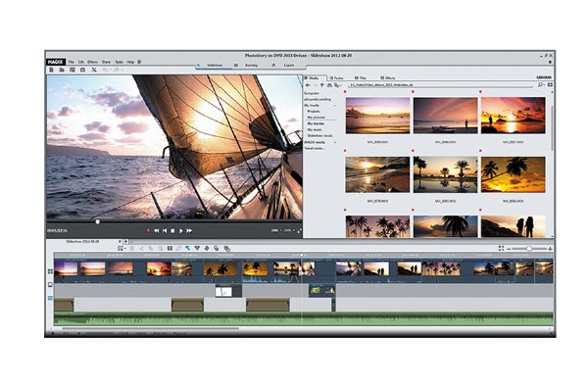This screenshot has width=588, height=387.
Task: Click the timeline zoom slider handle
Action: 529,249
